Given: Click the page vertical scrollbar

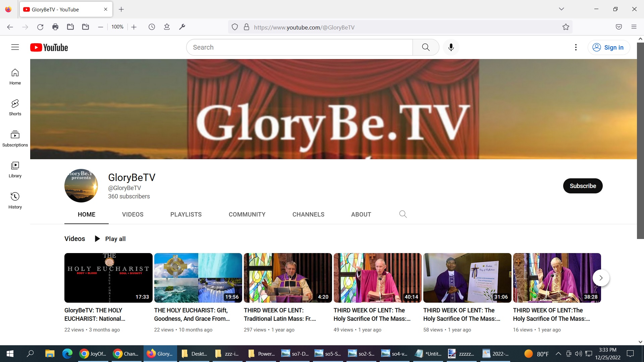Looking at the screenshot, I should pos(640,141).
